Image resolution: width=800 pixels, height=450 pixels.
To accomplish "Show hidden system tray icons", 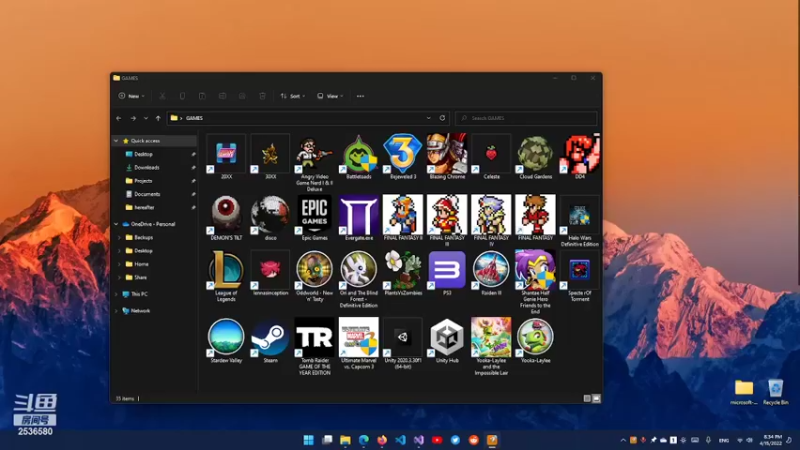I will coord(623,440).
